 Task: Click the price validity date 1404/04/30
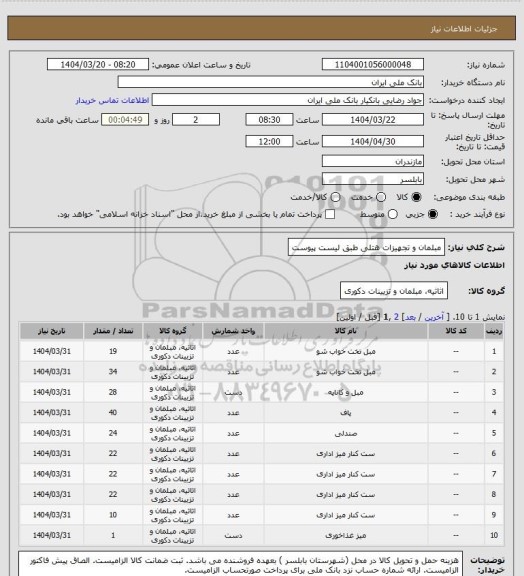pos(373,141)
